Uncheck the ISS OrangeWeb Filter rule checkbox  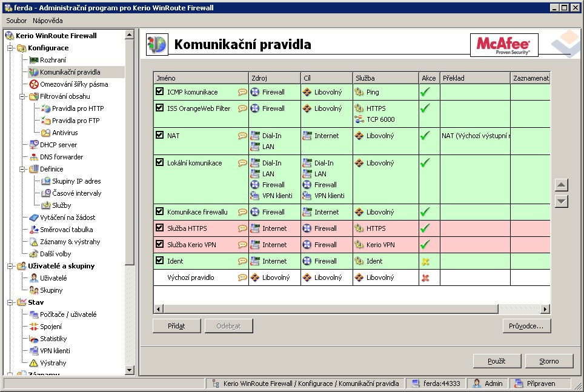click(x=160, y=108)
